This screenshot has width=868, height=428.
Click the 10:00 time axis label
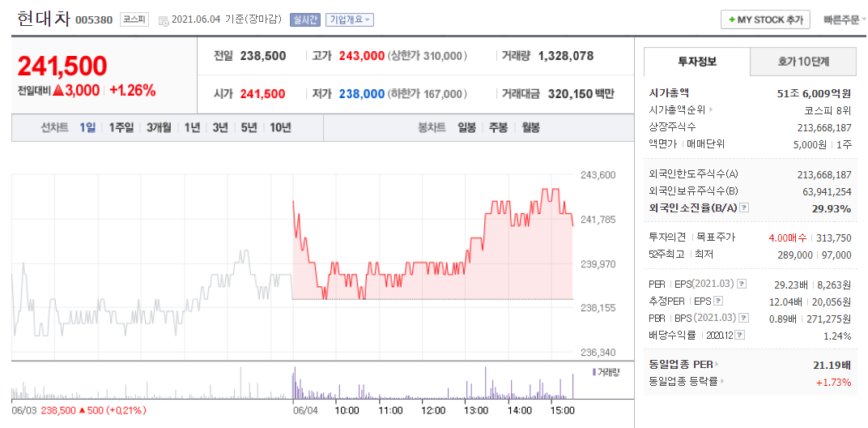(x=347, y=411)
